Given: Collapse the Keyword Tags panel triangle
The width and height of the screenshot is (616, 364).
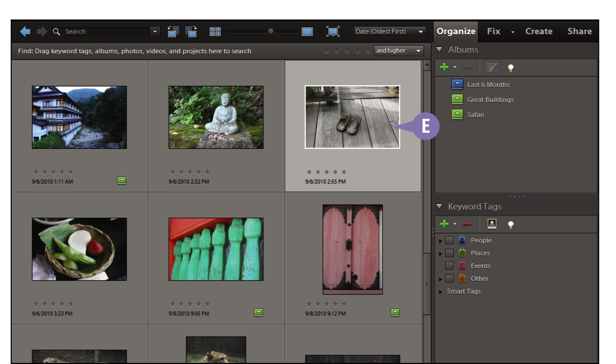Looking at the screenshot, I should (x=439, y=206).
